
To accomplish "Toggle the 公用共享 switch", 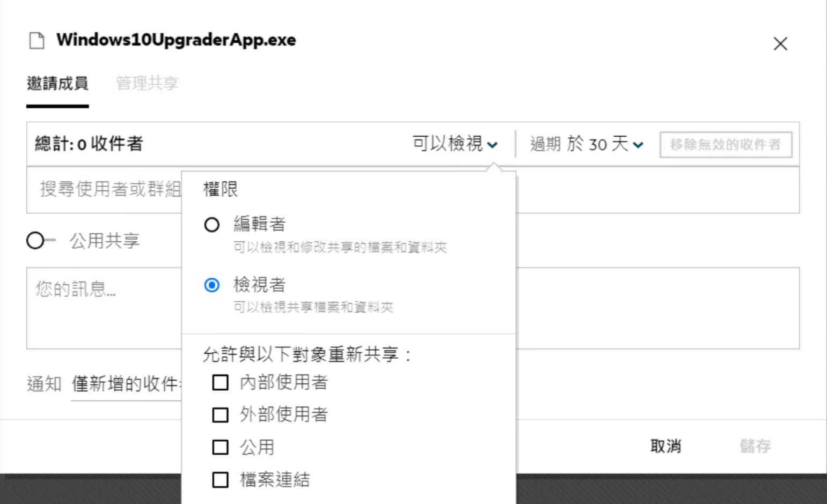I will coord(41,241).
